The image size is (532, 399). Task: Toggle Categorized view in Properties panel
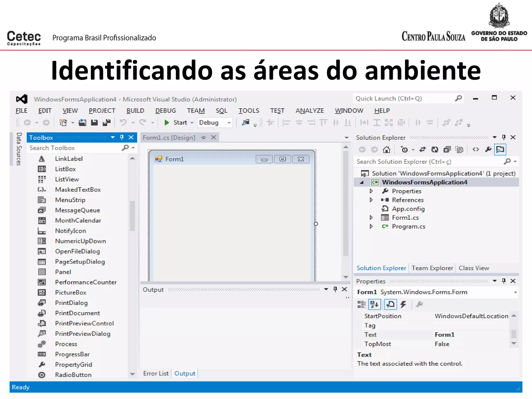tap(362, 304)
